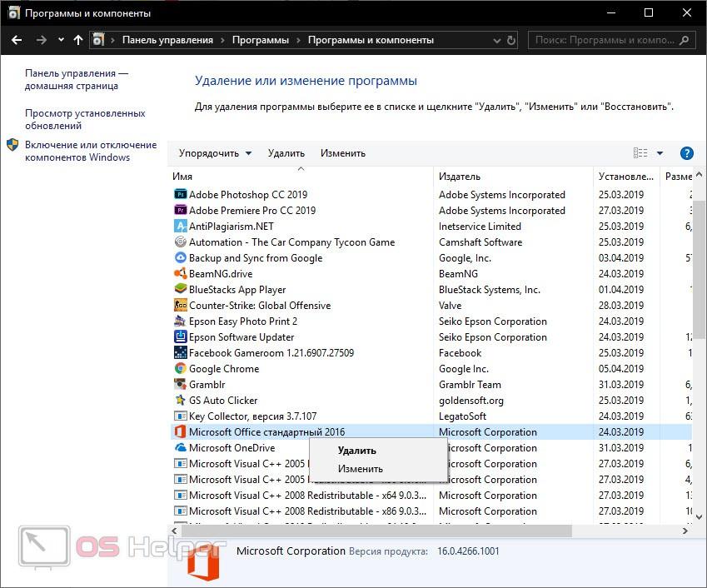Click the search magnifier icon

[x=684, y=40]
